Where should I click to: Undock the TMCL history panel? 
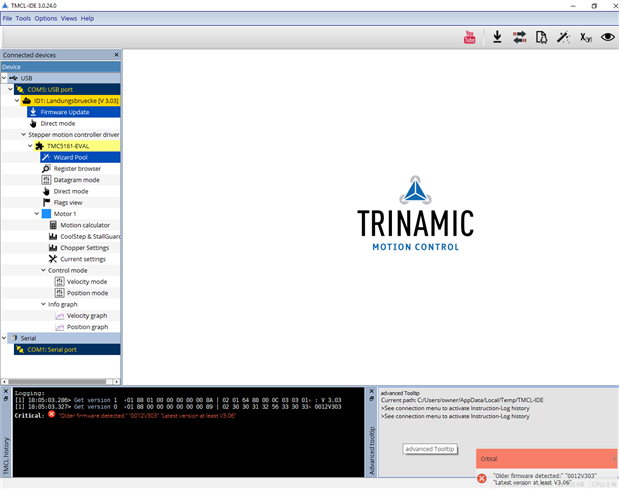pyautogui.click(x=6, y=399)
